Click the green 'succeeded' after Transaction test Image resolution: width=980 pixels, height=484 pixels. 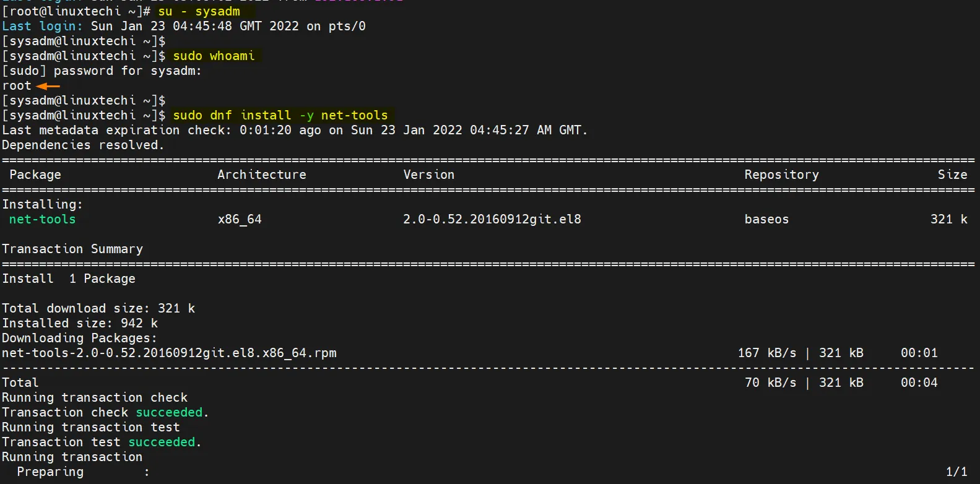(162, 442)
